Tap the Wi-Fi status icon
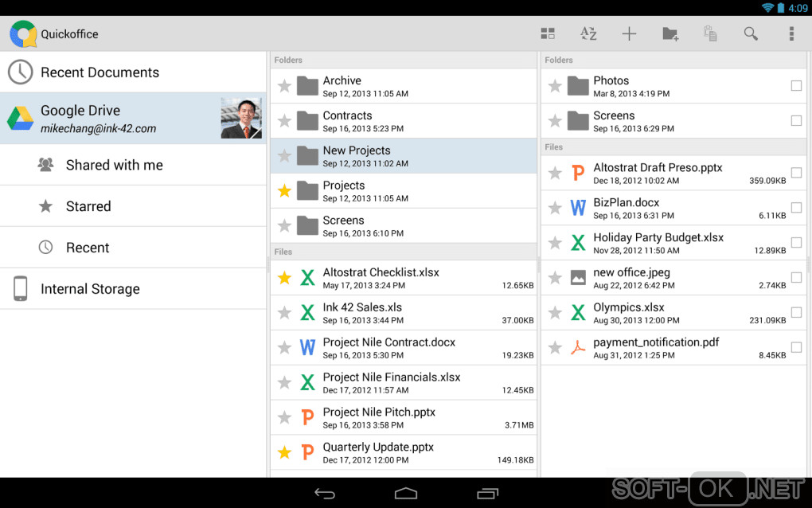This screenshot has width=812, height=508. pos(767,8)
